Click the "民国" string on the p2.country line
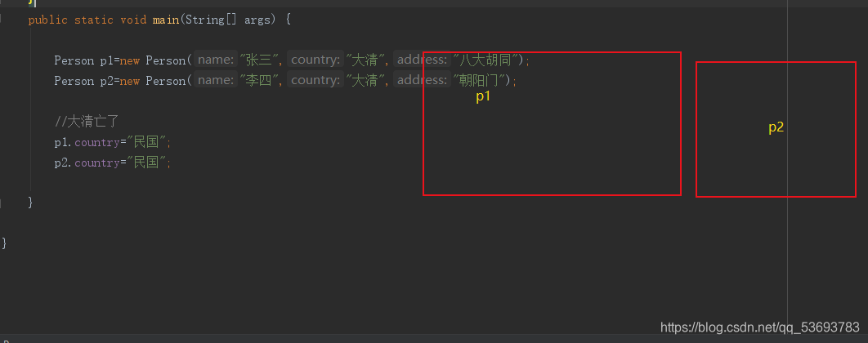868x343 pixels. click(146, 162)
